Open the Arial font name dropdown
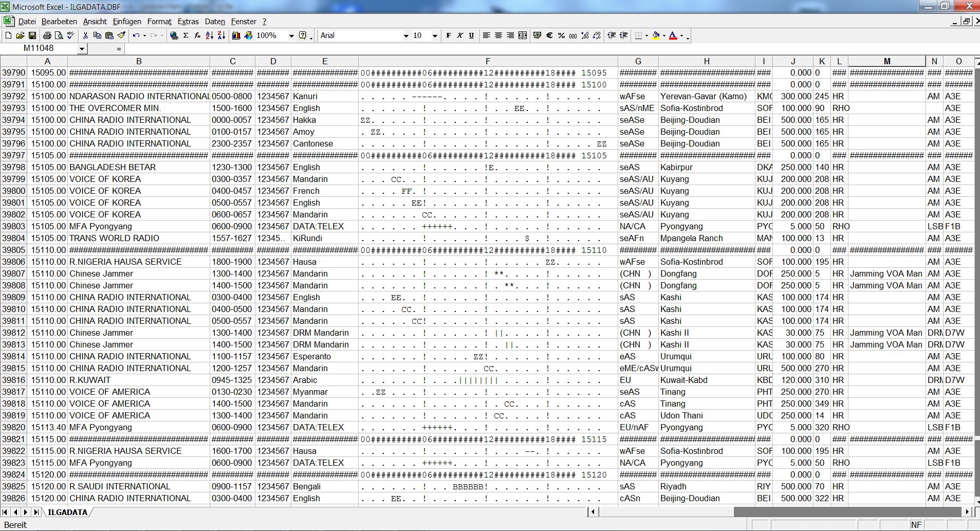 point(406,35)
